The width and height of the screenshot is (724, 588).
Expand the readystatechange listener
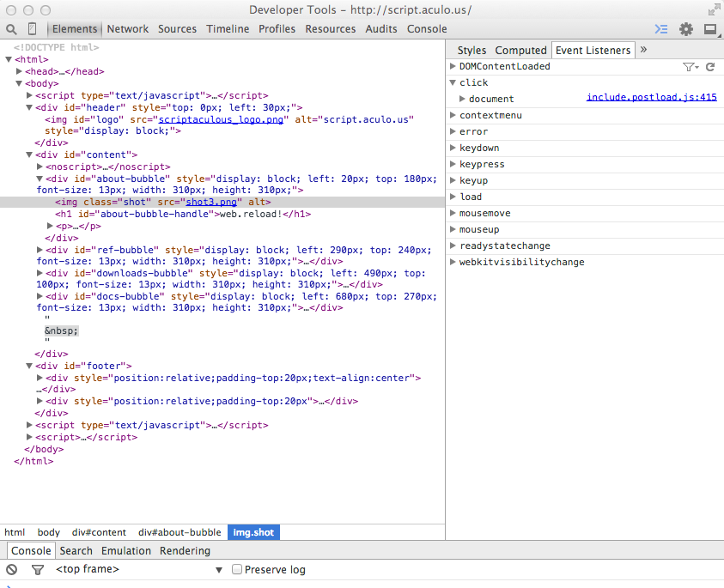coord(453,246)
